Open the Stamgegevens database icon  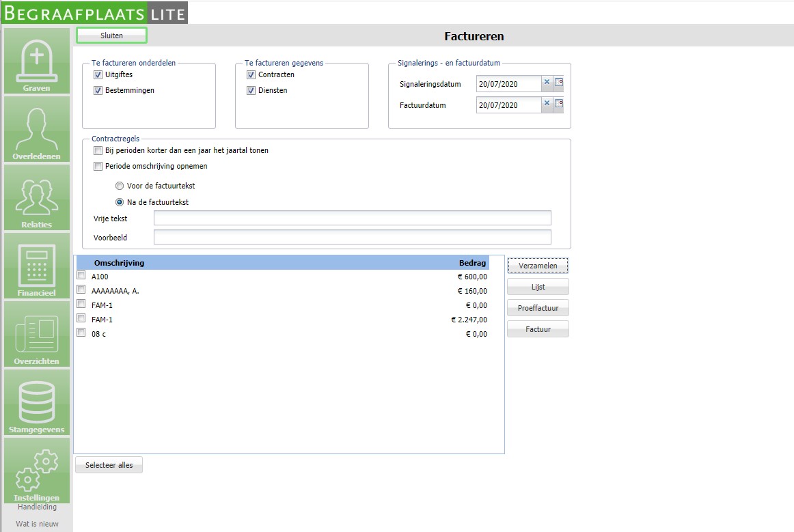tap(36, 402)
